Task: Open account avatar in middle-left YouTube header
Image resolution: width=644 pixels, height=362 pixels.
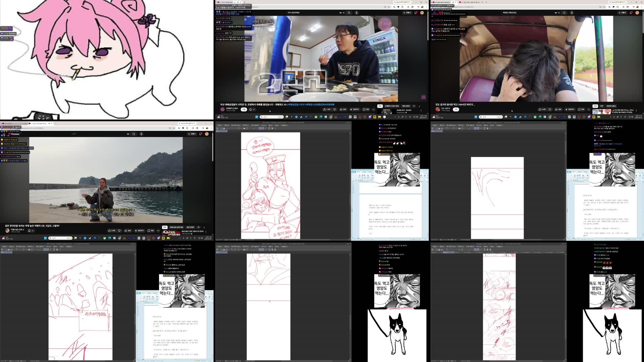Action: point(206,134)
